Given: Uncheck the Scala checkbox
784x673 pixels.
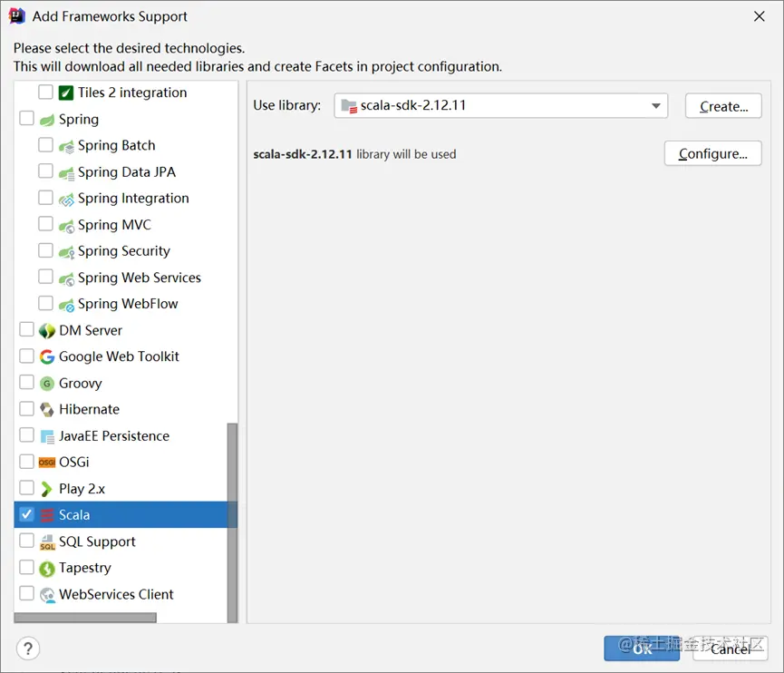Looking at the screenshot, I should tap(26, 514).
